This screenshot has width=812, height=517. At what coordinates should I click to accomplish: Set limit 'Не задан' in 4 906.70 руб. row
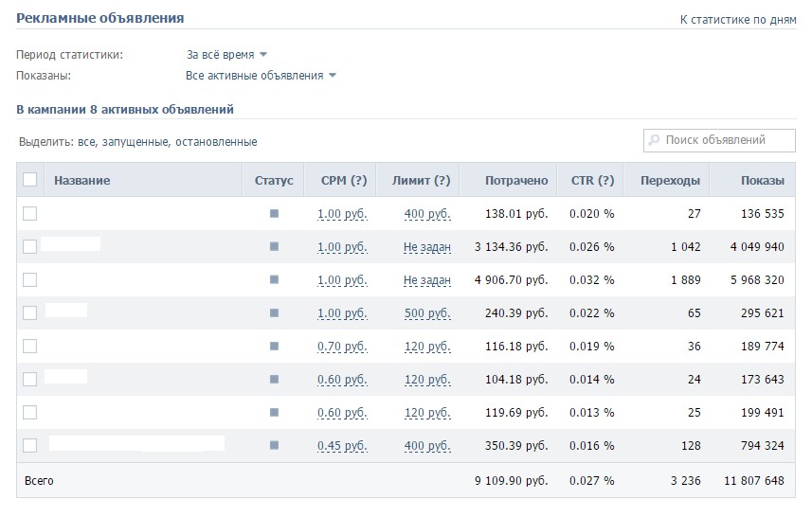coord(426,280)
